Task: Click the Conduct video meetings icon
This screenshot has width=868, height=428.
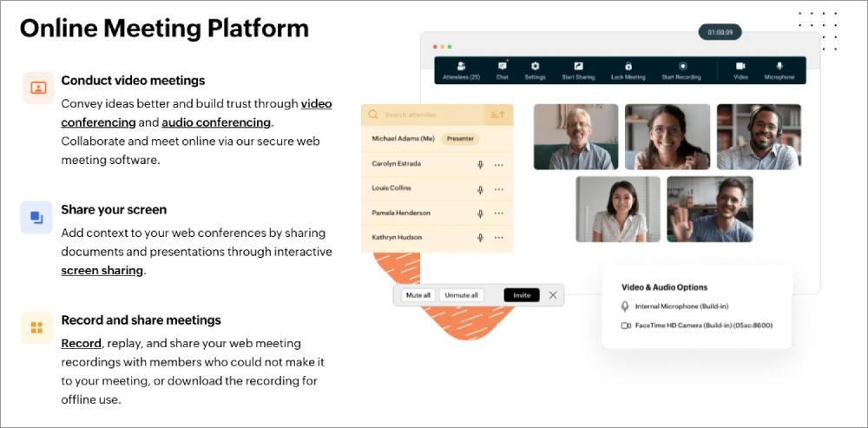Action: point(38,88)
